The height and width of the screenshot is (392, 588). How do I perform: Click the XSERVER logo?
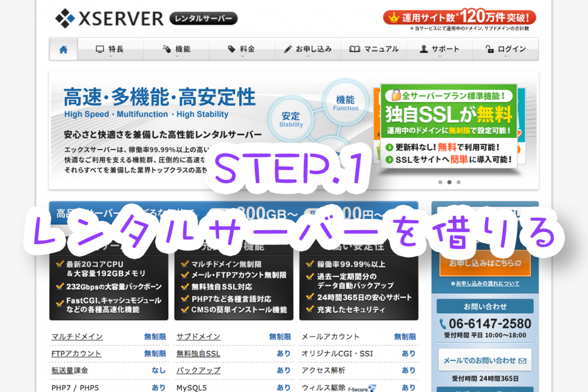tap(109, 18)
